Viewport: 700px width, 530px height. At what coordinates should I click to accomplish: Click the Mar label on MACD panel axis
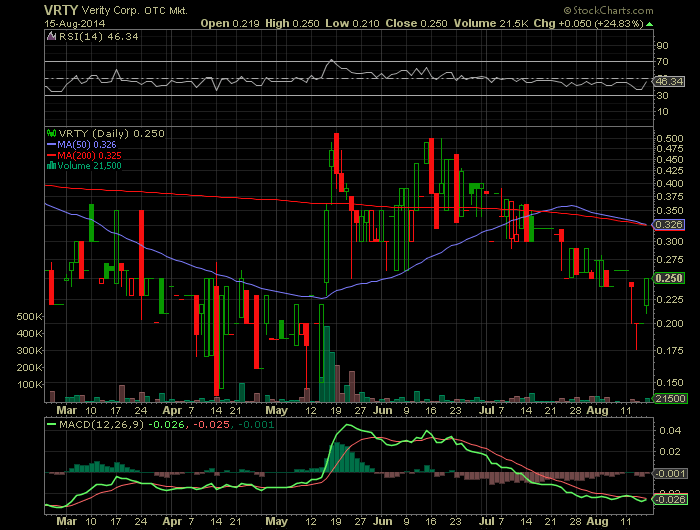67,521
